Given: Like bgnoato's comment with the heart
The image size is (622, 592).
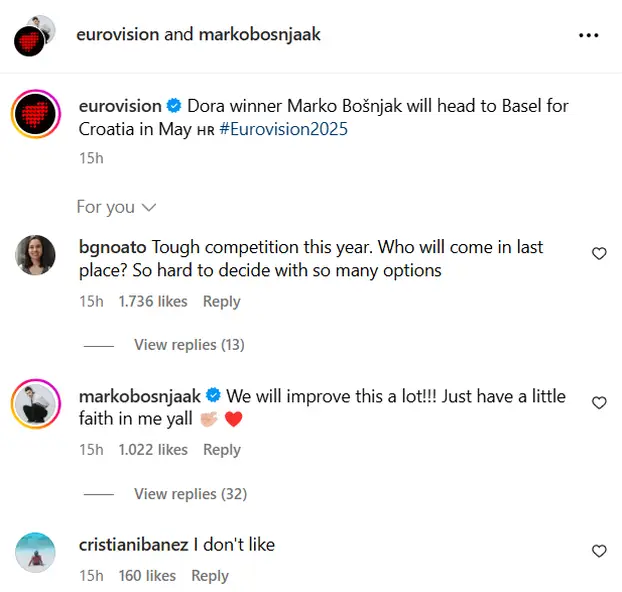Looking at the screenshot, I should pyautogui.click(x=599, y=254).
